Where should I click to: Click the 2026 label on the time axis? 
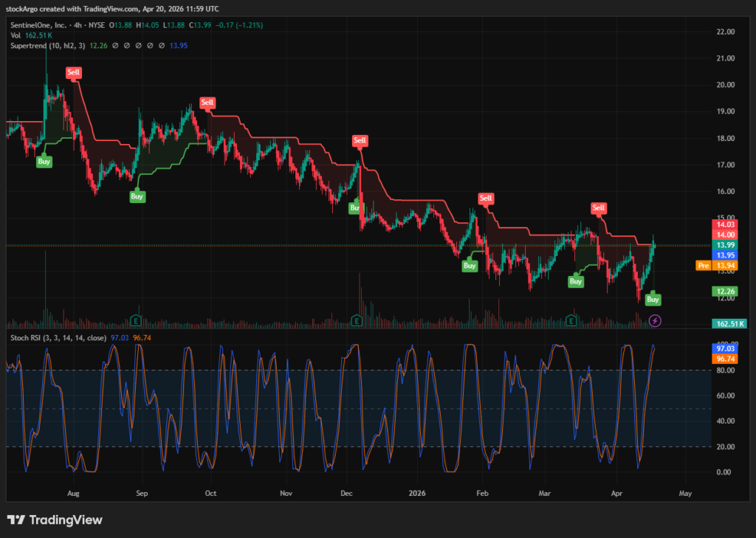(417, 494)
